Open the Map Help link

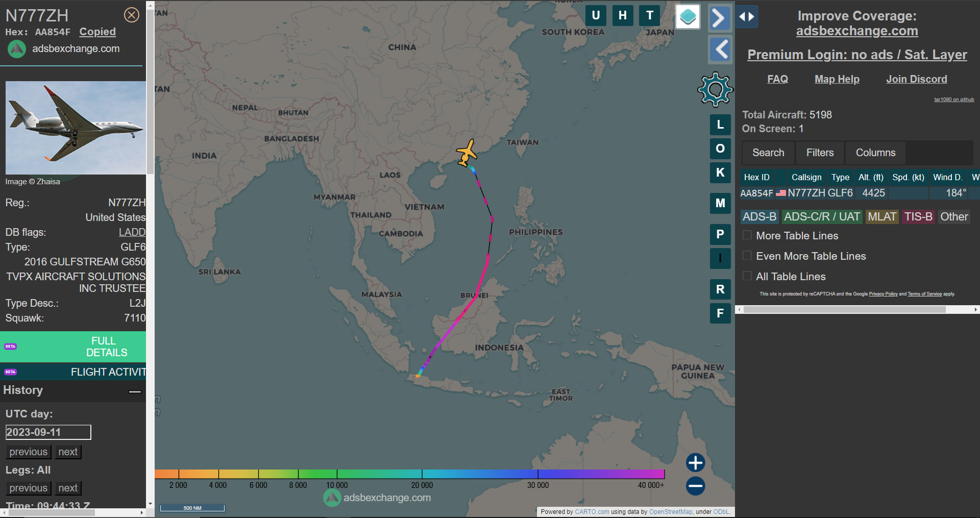[837, 79]
